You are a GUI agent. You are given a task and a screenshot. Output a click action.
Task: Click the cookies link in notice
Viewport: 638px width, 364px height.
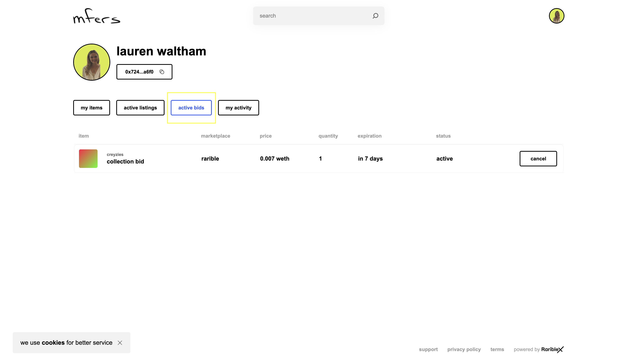[53, 343]
